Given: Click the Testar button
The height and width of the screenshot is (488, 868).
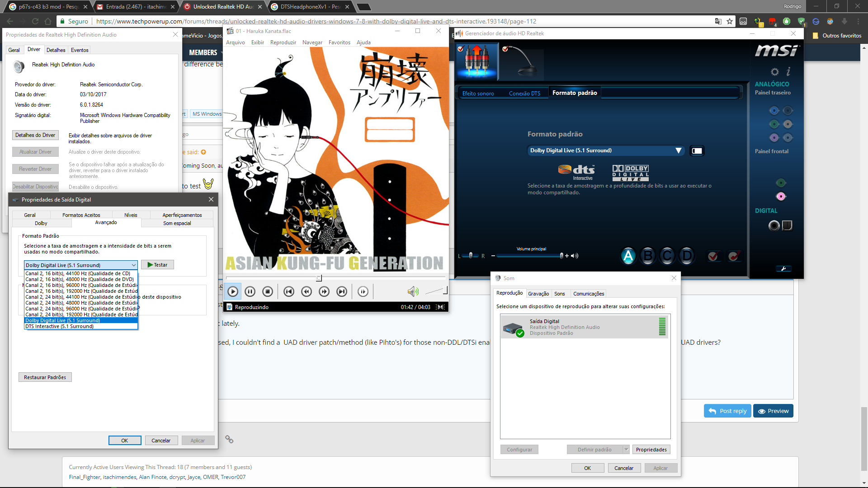Looking at the screenshot, I should pyautogui.click(x=157, y=265).
